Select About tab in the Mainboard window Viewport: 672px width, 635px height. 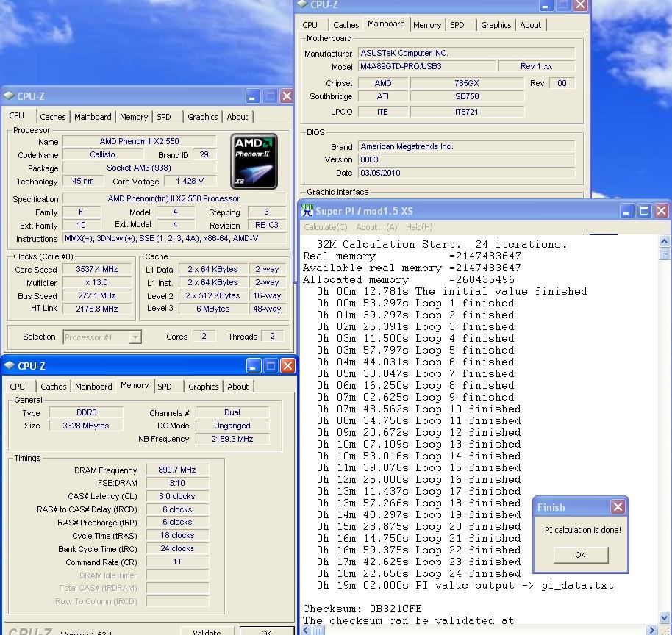530,25
